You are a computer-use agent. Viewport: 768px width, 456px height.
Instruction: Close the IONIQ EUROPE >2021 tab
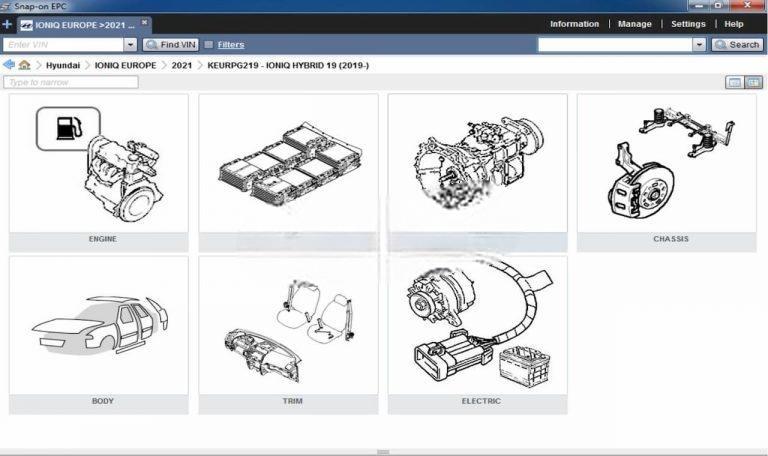point(144,22)
